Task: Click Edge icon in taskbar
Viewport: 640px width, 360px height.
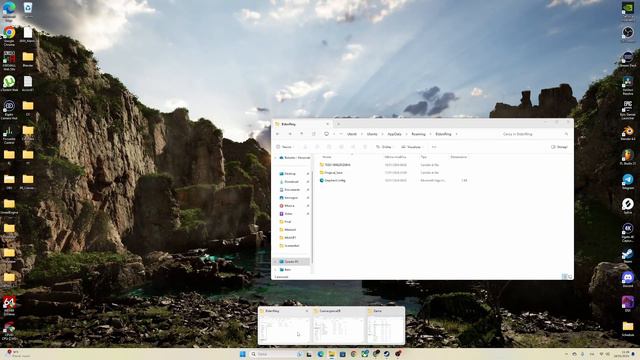Action: (320, 354)
